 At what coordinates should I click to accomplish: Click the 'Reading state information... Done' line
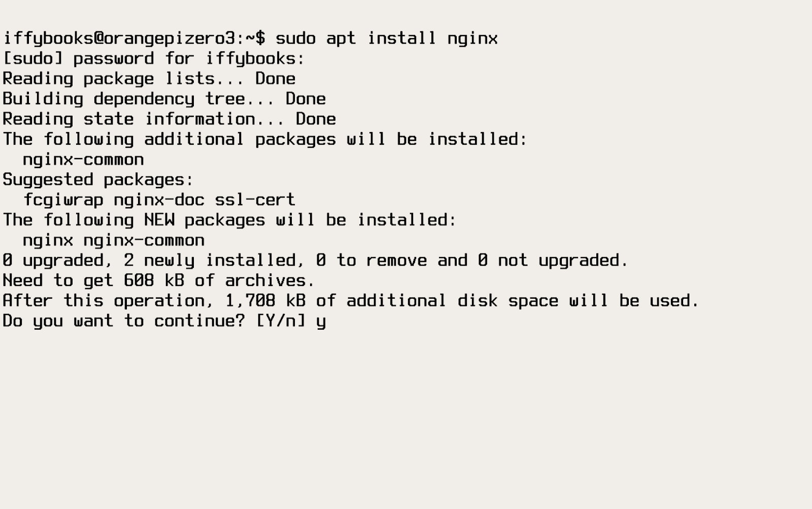pyautogui.click(x=169, y=119)
